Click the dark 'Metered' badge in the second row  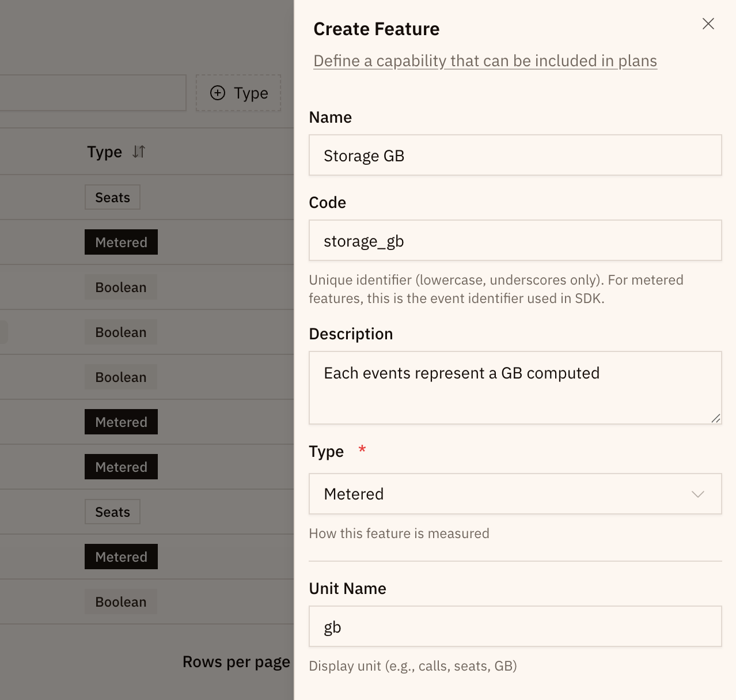[121, 242]
